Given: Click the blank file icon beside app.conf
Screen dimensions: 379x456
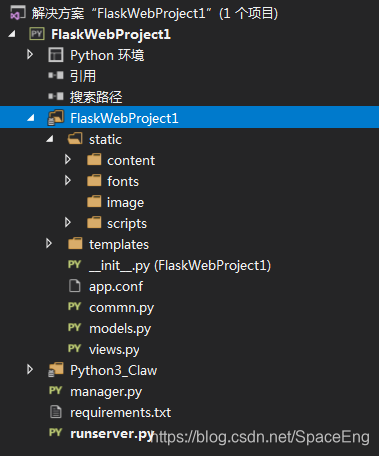Looking at the screenshot, I should pyautogui.click(x=75, y=286).
